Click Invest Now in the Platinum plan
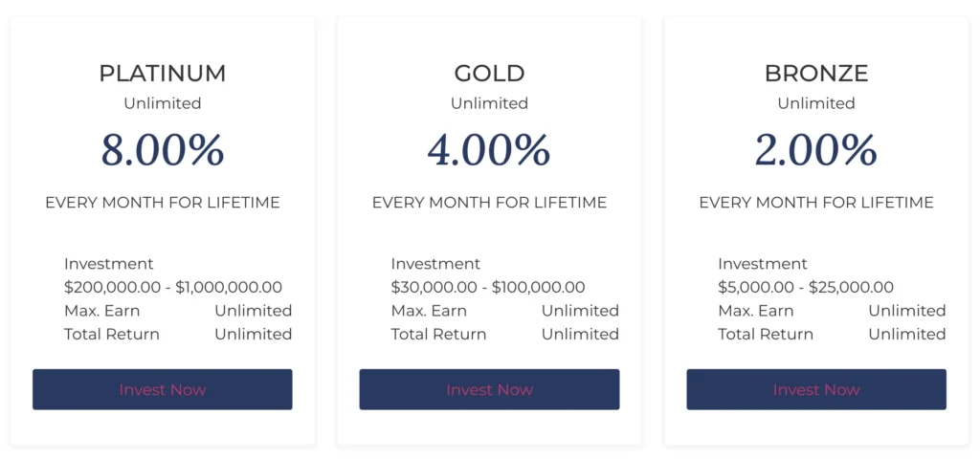 pos(162,389)
